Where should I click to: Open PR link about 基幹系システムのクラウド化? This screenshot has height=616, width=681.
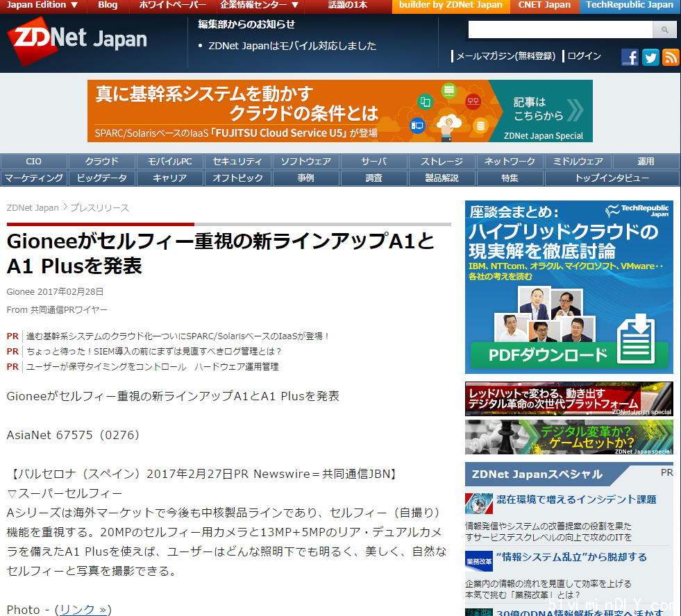pos(177,336)
